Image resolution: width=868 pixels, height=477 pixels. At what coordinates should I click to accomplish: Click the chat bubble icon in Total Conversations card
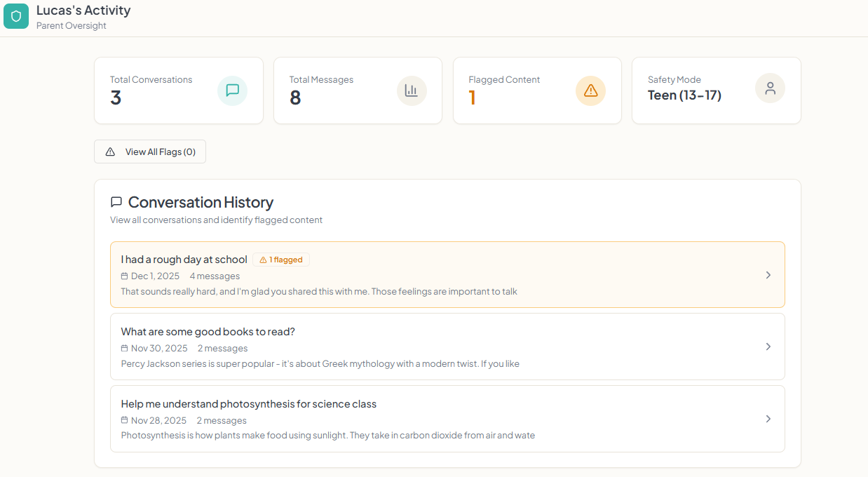(233, 90)
